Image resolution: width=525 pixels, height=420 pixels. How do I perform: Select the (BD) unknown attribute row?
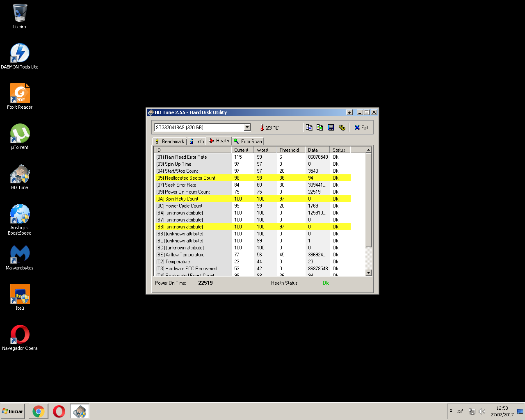point(252,248)
